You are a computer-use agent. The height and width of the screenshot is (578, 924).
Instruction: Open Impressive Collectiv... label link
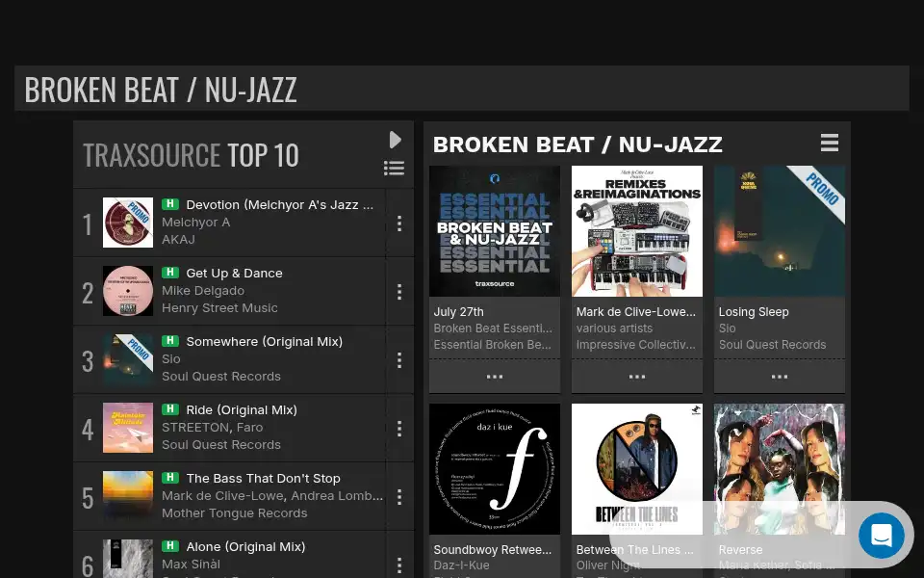[636, 345]
